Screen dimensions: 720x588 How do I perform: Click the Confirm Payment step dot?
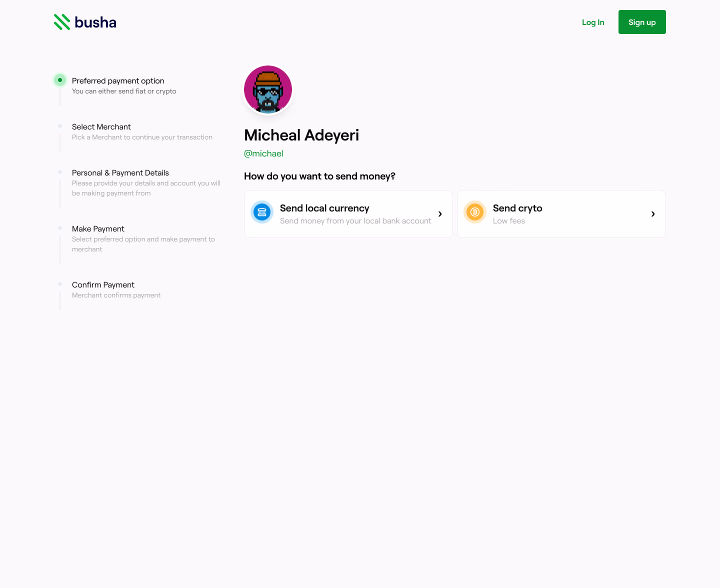[x=60, y=284]
